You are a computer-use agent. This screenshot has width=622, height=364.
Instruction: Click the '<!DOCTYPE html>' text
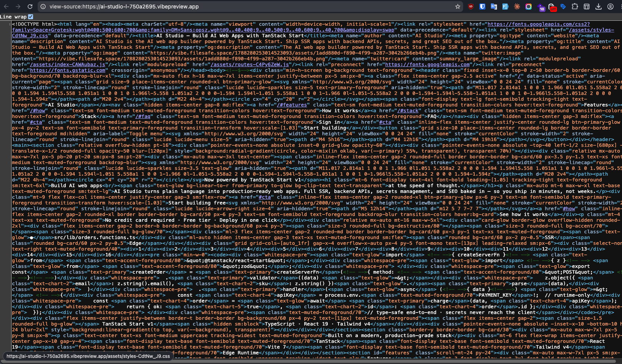34,24
